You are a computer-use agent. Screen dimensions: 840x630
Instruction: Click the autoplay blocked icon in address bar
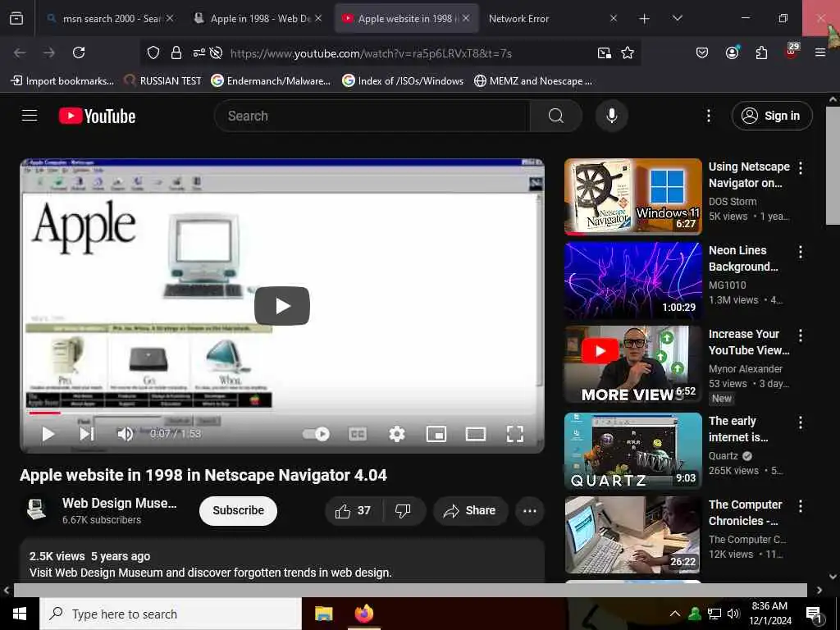216,52
